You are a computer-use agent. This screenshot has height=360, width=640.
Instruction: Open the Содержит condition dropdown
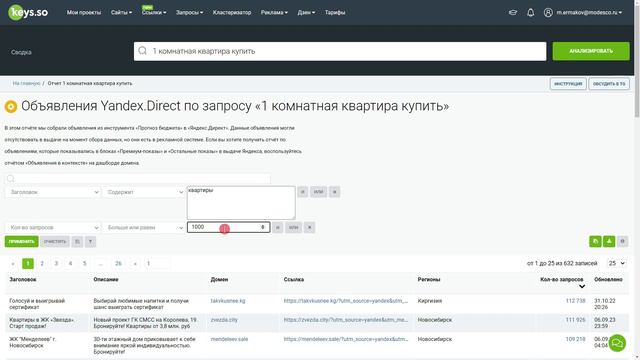coord(144,192)
